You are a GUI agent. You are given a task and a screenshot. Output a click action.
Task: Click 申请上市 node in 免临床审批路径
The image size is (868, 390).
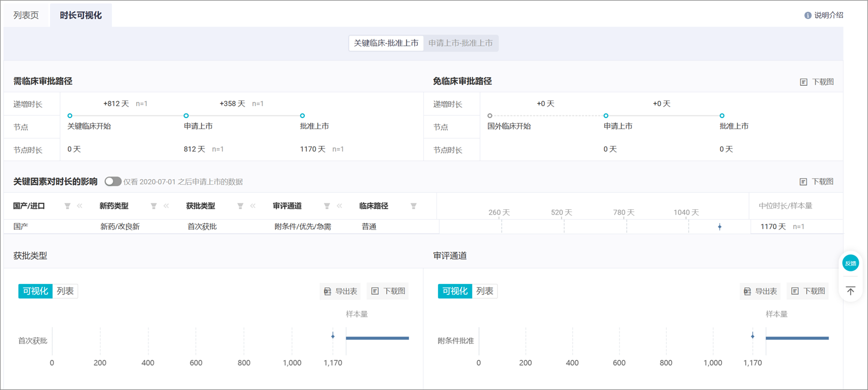[606, 116]
